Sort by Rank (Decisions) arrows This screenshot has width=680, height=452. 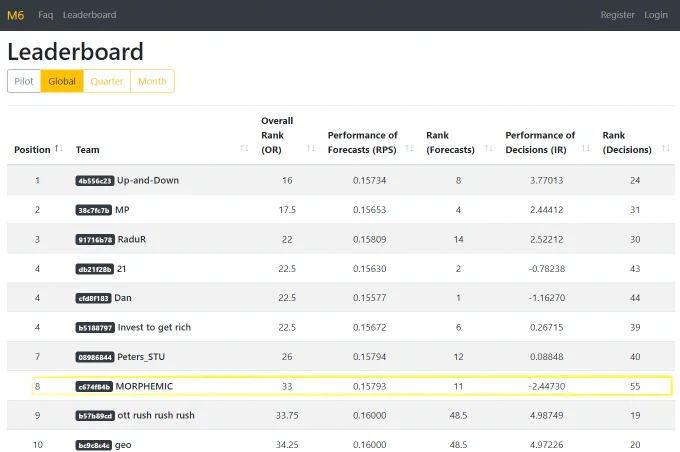click(666, 149)
